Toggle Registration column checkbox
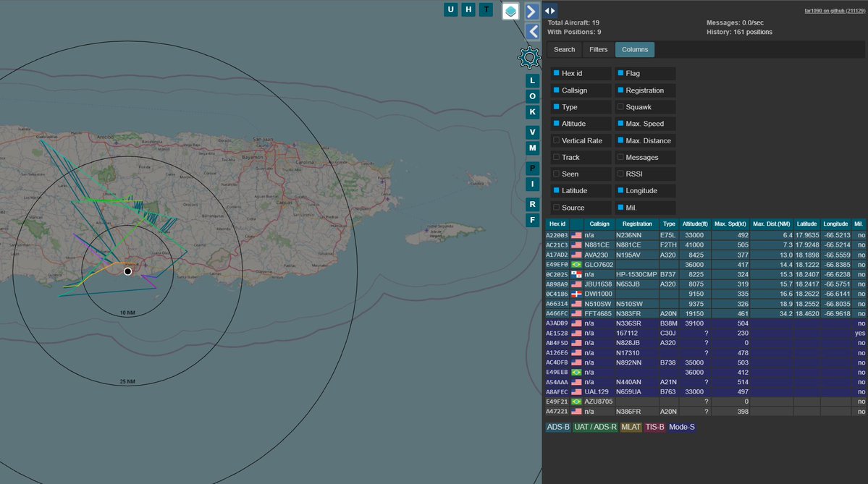Image resolution: width=868 pixels, height=484 pixels. point(620,90)
